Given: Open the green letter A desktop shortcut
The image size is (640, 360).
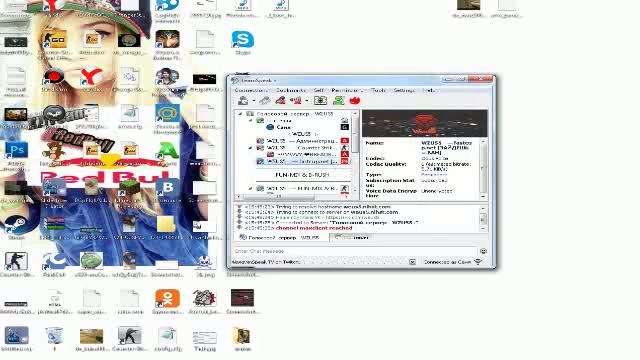Looking at the screenshot, I should coord(167,153).
